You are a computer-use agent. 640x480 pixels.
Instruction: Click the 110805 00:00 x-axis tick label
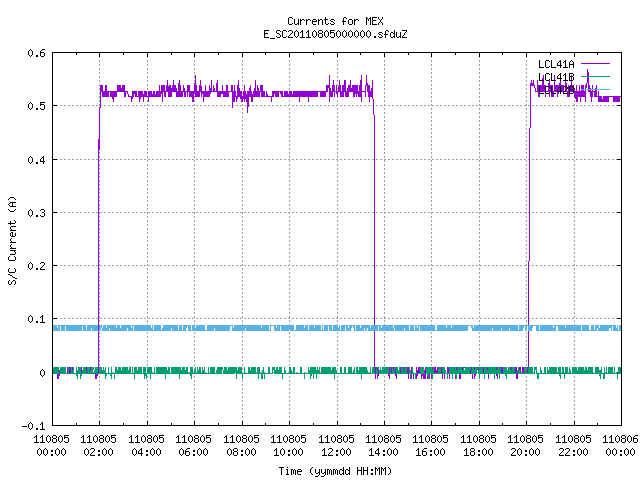[x=51, y=445]
